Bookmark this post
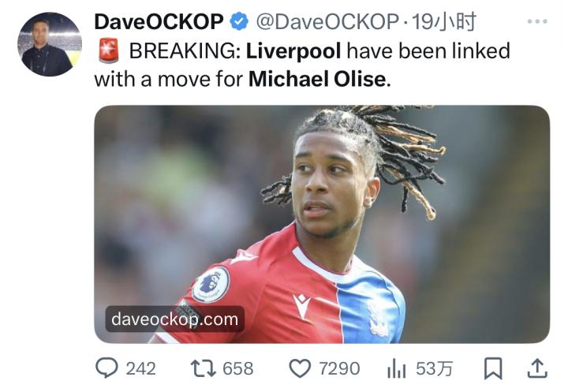The width and height of the screenshot is (568, 392). coord(493,368)
